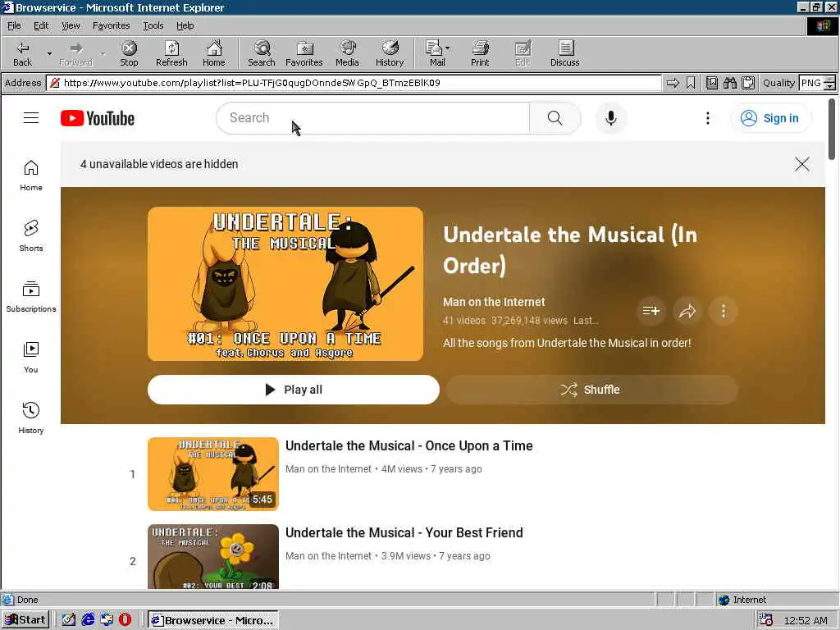Image resolution: width=840 pixels, height=630 pixels.
Task: Click the page vertical scrollbar thumb
Action: pos(832,129)
